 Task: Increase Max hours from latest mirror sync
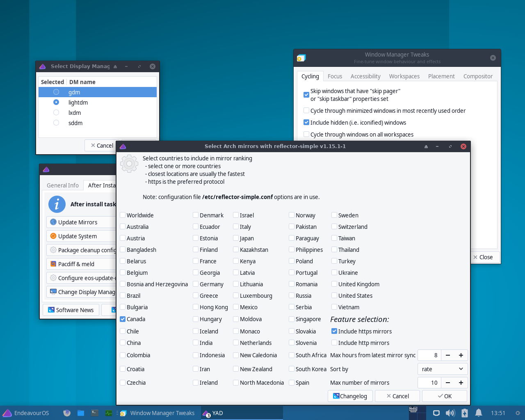pyautogui.click(x=461, y=355)
